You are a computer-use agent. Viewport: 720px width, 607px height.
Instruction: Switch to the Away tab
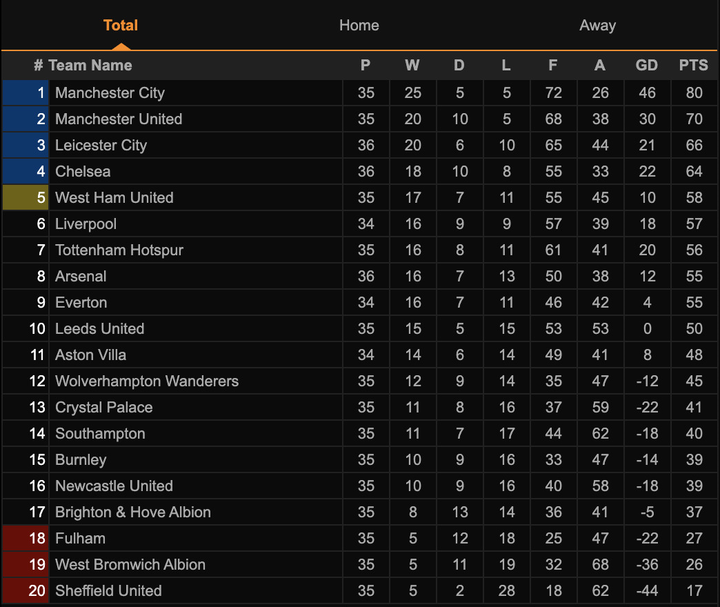pyautogui.click(x=597, y=25)
